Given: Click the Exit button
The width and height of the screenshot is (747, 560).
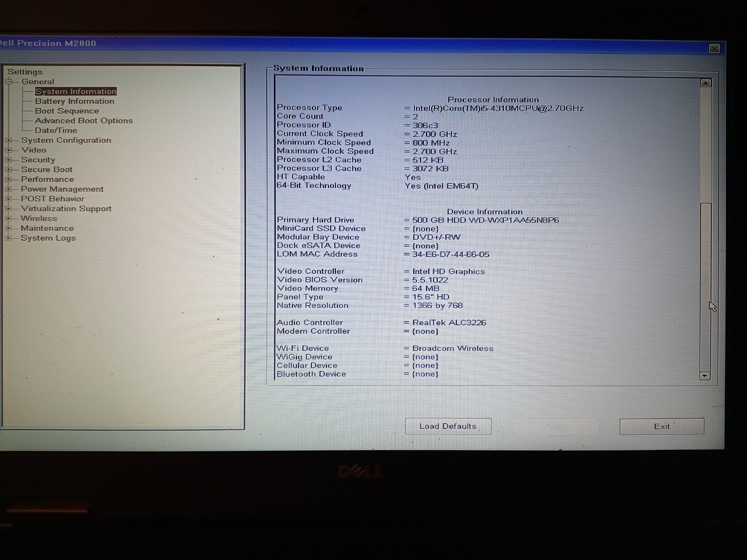Looking at the screenshot, I should click(x=662, y=426).
